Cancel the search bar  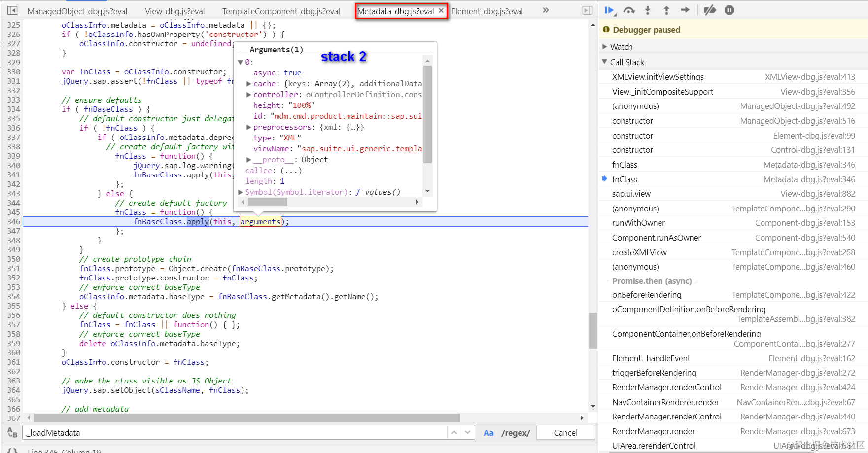(565, 433)
